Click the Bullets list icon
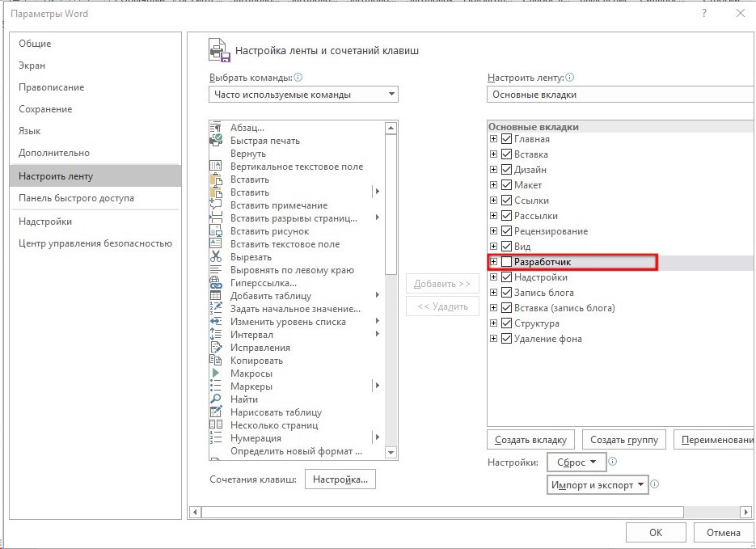The image size is (756, 549). (216, 386)
